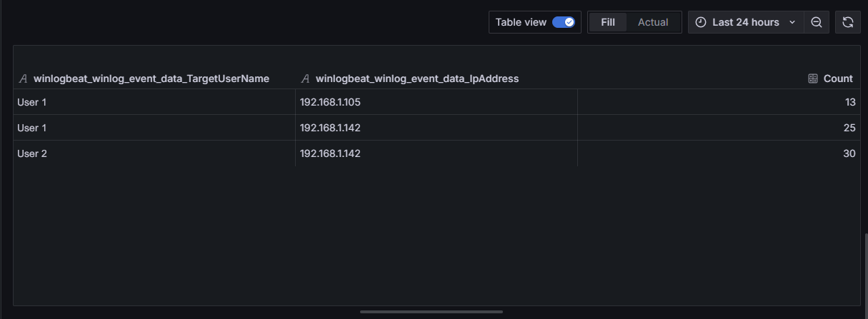This screenshot has width=868, height=319.
Task: Sort by the Count column header
Action: [x=838, y=79]
